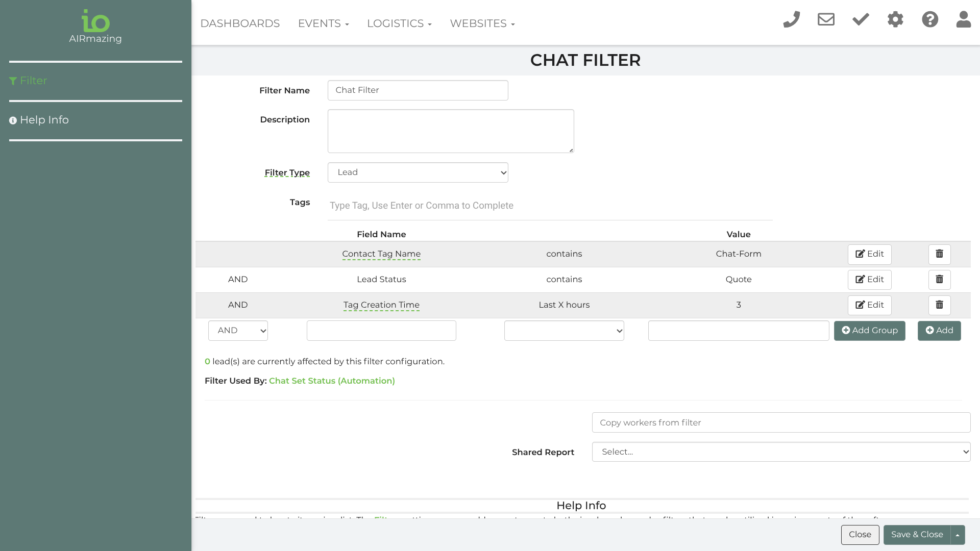
Task: Open the Filter Type dropdown
Action: click(418, 172)
